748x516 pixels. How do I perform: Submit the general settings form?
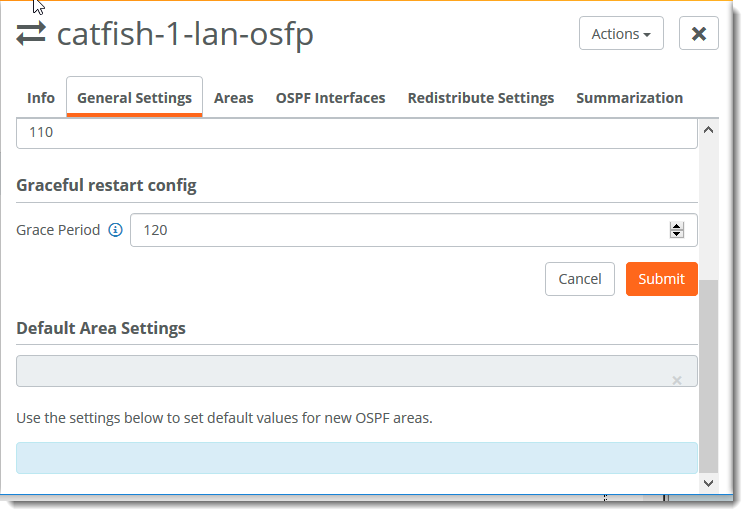tap(661, 279)
